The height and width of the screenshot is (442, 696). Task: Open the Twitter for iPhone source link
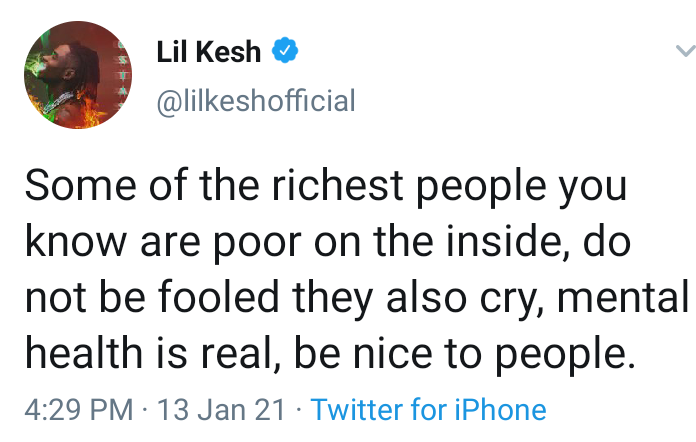(x=428, y=409)
